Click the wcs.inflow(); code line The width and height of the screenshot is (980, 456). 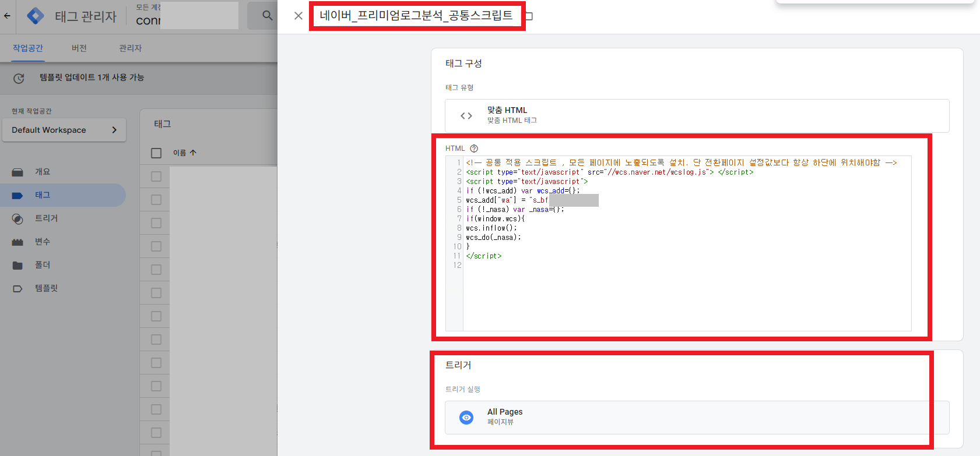pyautogui.click(x=491, y=228)
